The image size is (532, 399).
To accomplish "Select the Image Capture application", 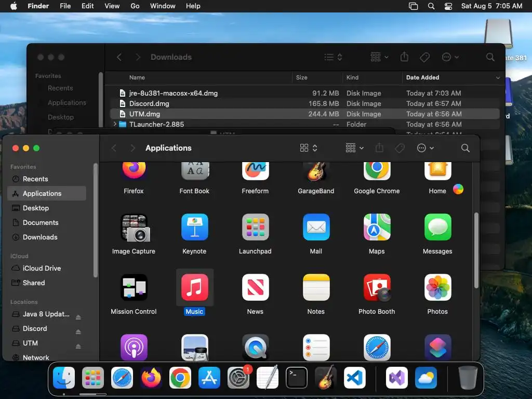I will click(x=135, y=228).
